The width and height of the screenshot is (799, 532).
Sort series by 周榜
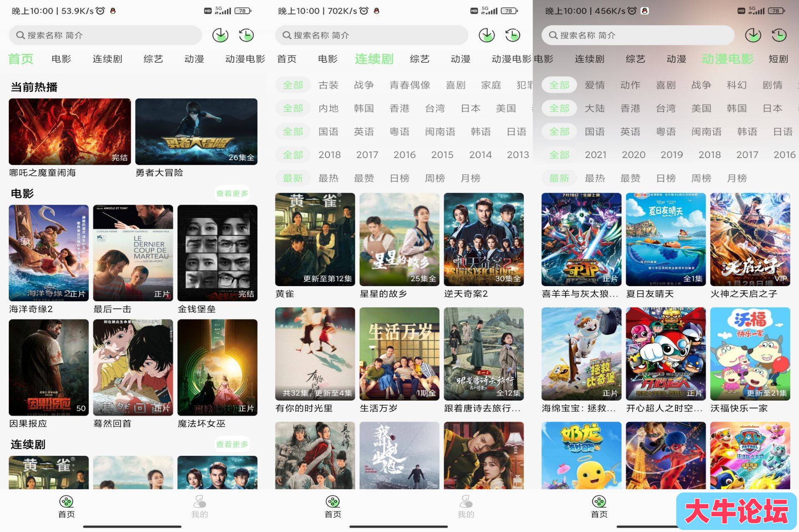click(x=435, y=178)
